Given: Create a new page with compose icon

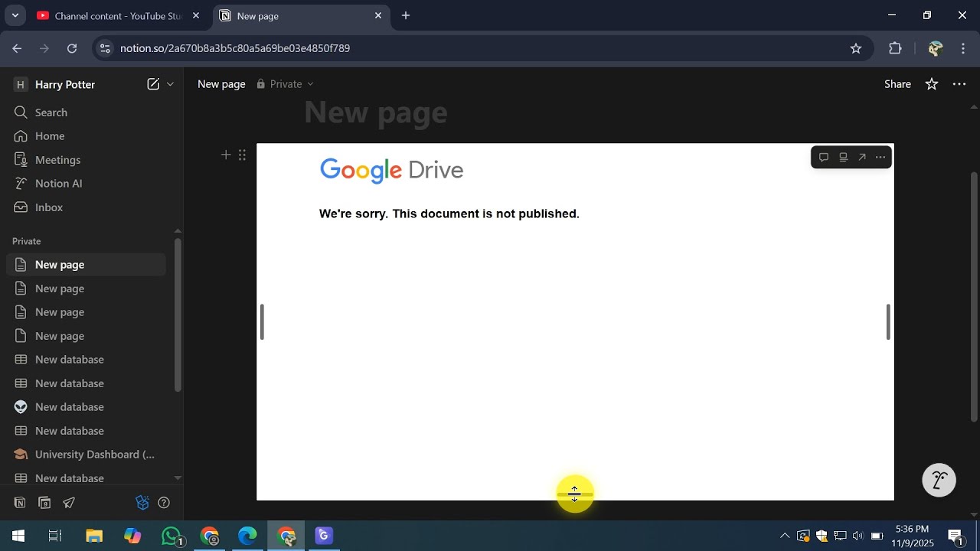Looking at the screenshot, I should [153, 84].
